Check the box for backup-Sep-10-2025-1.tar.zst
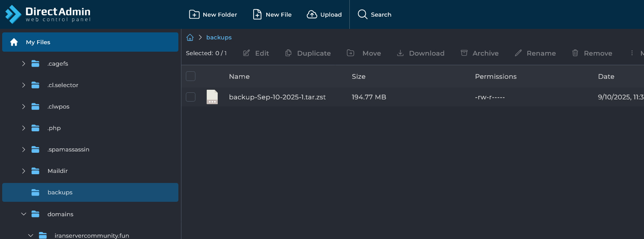Image resolution: width=644 pixels, height=239 pixels. pyautogui.click(x=191, y=97)
